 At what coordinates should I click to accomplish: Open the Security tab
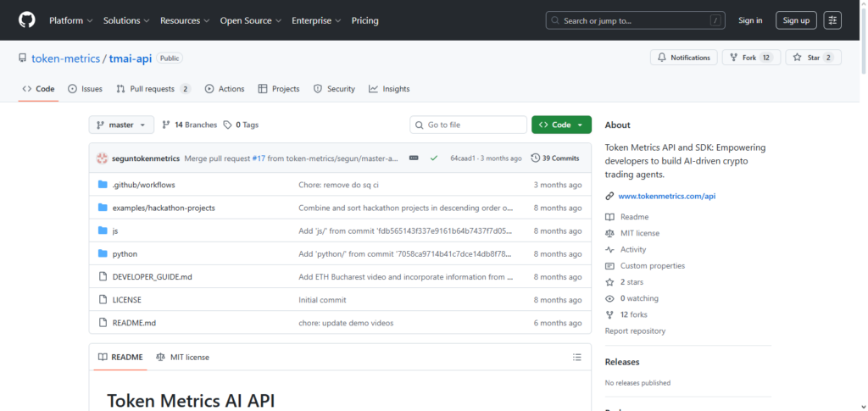334,89
